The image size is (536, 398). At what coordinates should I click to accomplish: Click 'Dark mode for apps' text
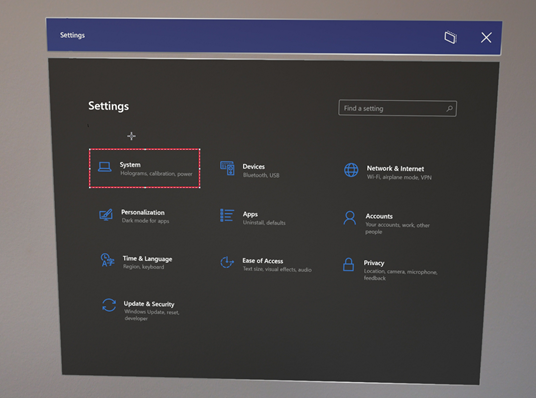coord(145,221)
